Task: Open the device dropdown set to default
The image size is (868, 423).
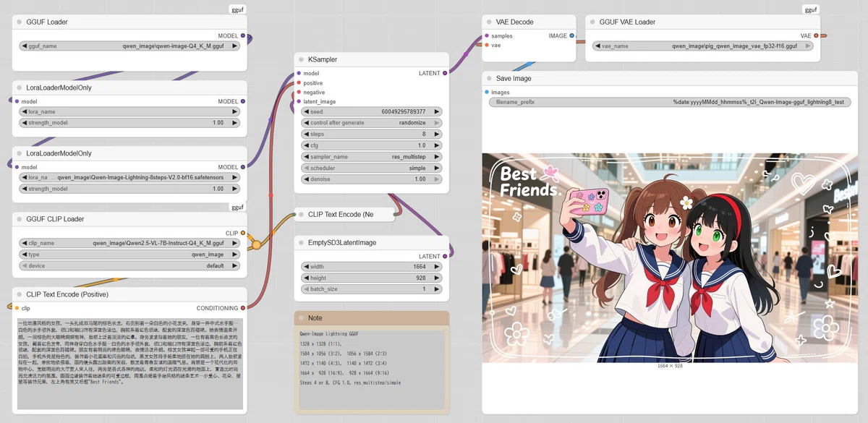Action: [129, 265]
